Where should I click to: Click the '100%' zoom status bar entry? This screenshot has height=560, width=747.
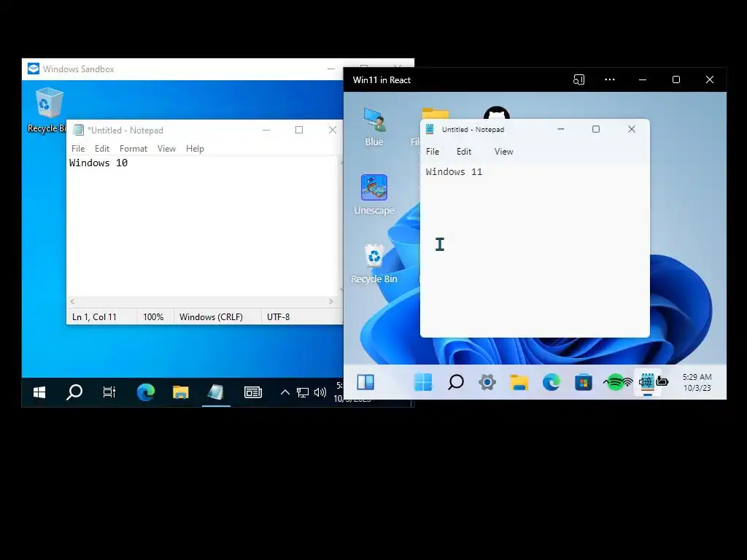pyautogui.click(x=153, y=316)
